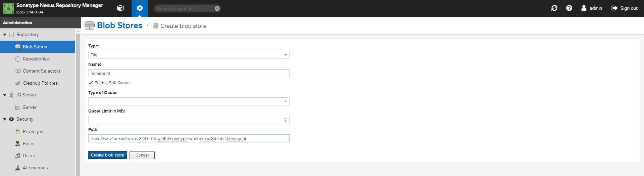Focus the Name field containing homeprint
644x176 pixels.
coord(189,73)
